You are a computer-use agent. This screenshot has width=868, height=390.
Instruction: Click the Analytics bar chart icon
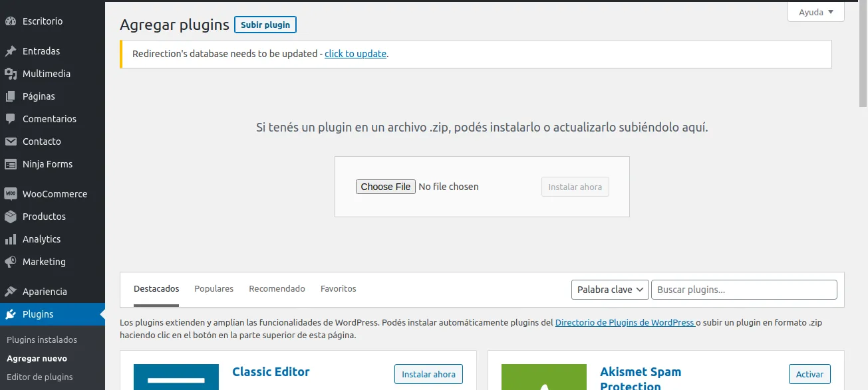(11, 239)
